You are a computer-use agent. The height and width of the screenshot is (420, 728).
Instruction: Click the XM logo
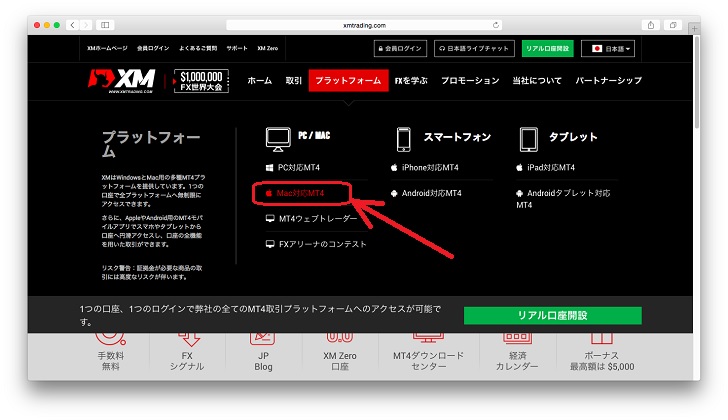[x=122, y=80]
